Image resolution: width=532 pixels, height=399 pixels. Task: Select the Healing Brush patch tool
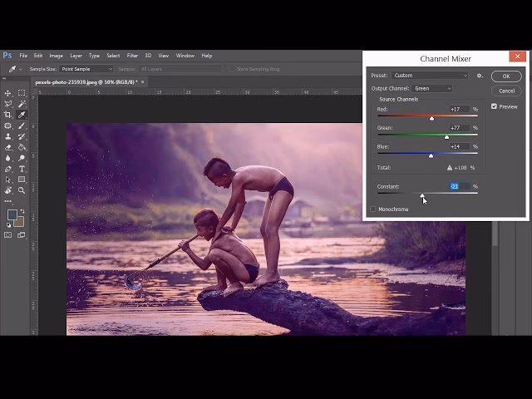pyautogui.click(x=7, y=126)
